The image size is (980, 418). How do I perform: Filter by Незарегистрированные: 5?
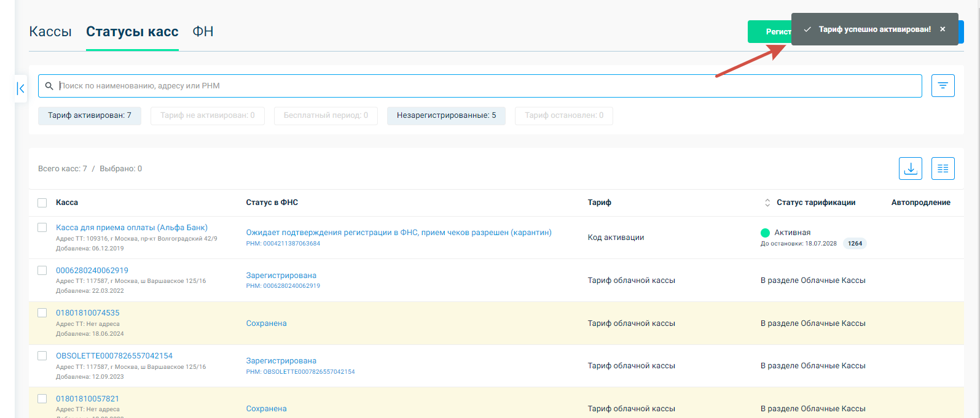pos(446,115)
